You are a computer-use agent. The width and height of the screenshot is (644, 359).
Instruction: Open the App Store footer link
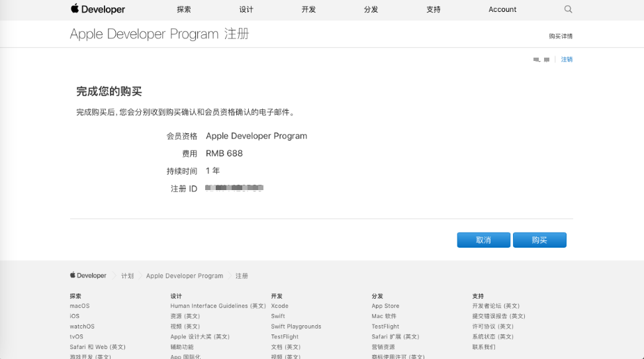tap(385, 306)
